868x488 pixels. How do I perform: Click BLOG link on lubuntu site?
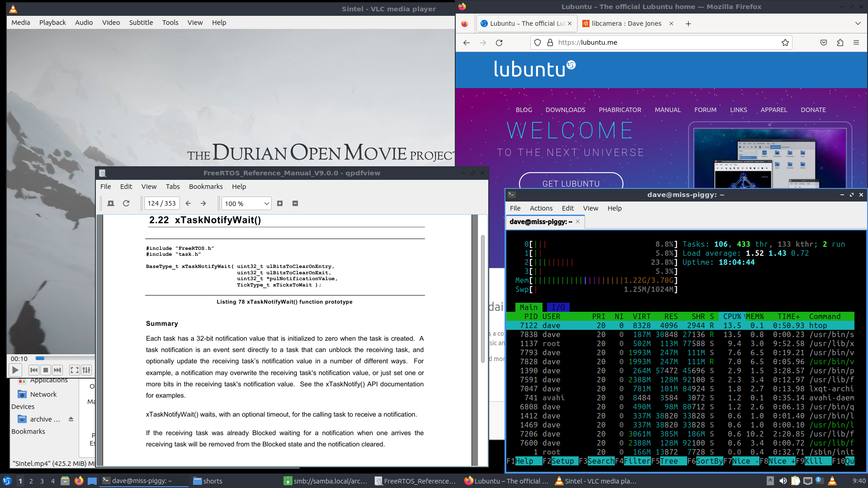[524, 110]
